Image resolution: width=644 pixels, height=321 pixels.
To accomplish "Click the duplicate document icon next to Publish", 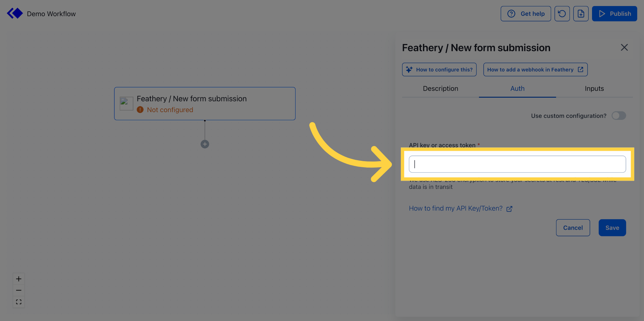I will point(581,13).
